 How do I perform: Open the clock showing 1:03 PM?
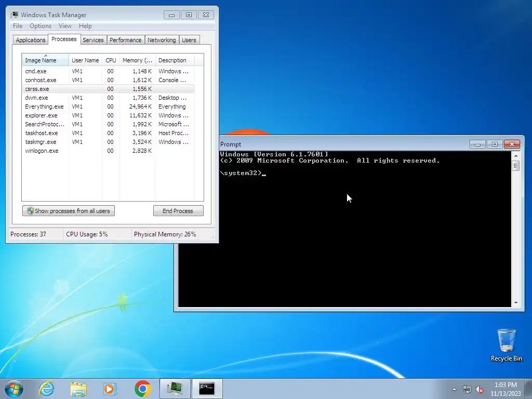point(506,389)
